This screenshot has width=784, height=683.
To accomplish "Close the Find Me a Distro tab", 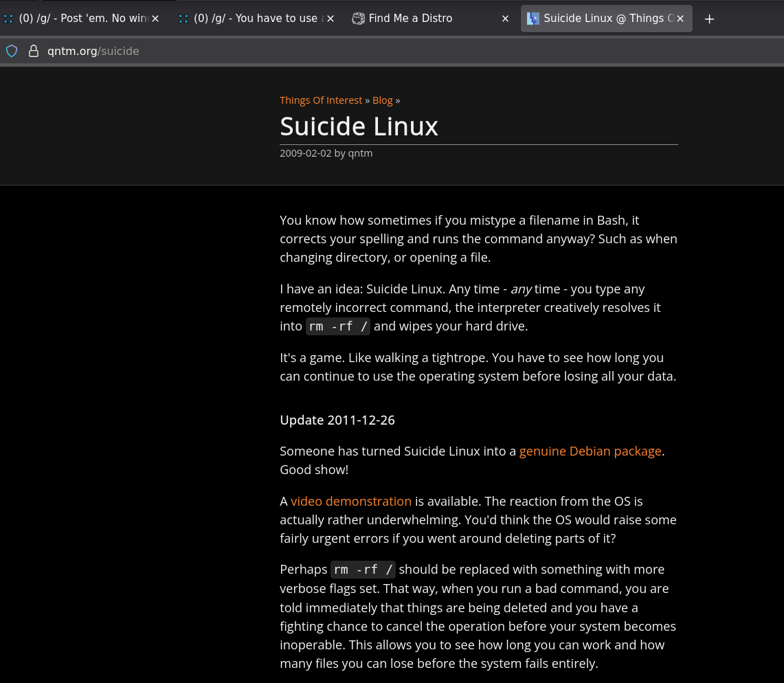I will pos(506,19).
